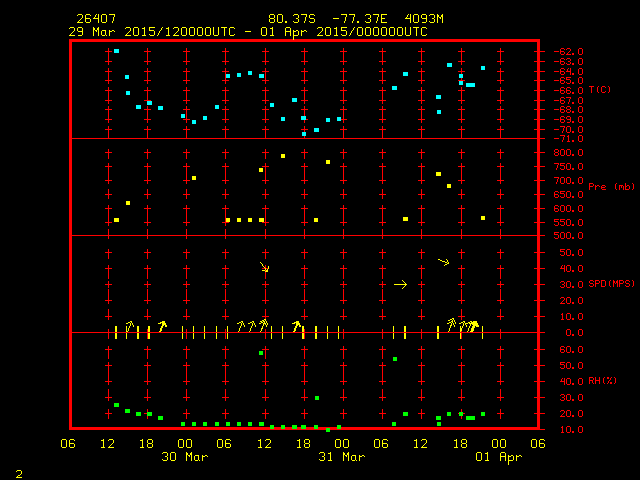The width and height of the screenshot is (640, 480).
Task: Click the highest green RH data point
Action: 261,353
